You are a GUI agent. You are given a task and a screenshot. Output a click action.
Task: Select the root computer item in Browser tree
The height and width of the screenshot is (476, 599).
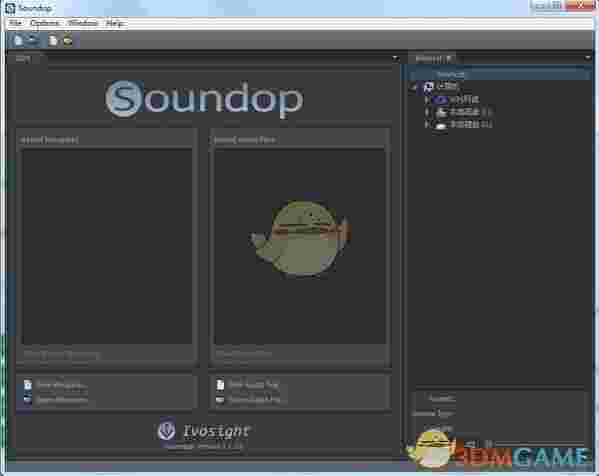440,87
